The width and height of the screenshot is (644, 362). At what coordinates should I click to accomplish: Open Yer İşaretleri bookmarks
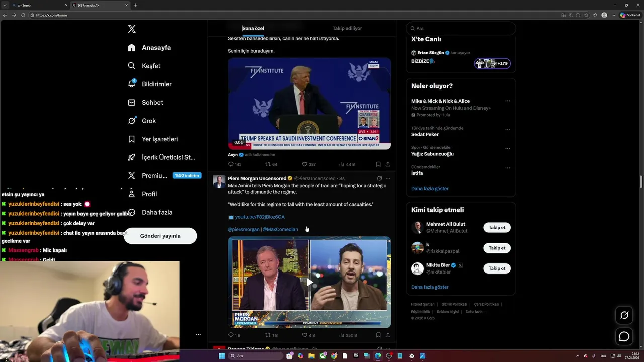point(153,139)
